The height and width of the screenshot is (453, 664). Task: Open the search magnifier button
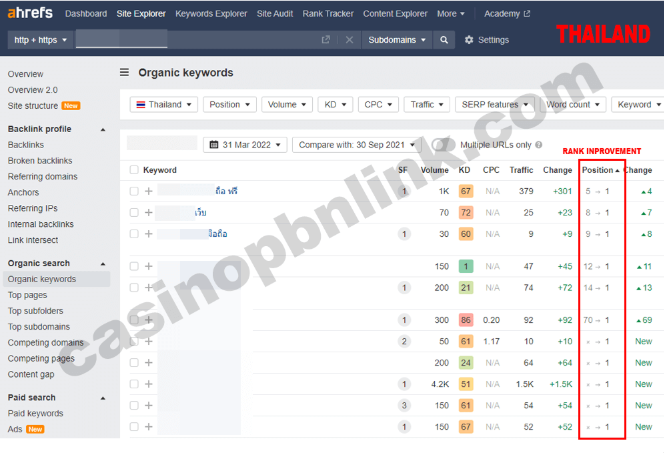[x=444, y=40]
